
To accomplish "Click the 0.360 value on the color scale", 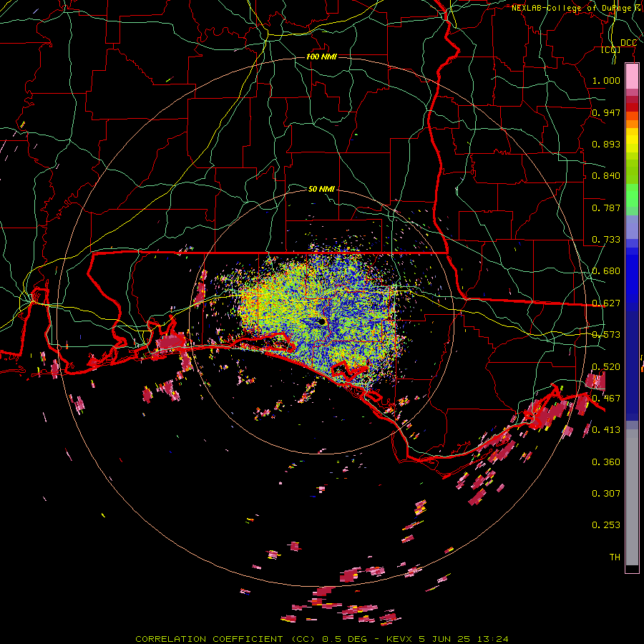I will click(x=606, y=462).
